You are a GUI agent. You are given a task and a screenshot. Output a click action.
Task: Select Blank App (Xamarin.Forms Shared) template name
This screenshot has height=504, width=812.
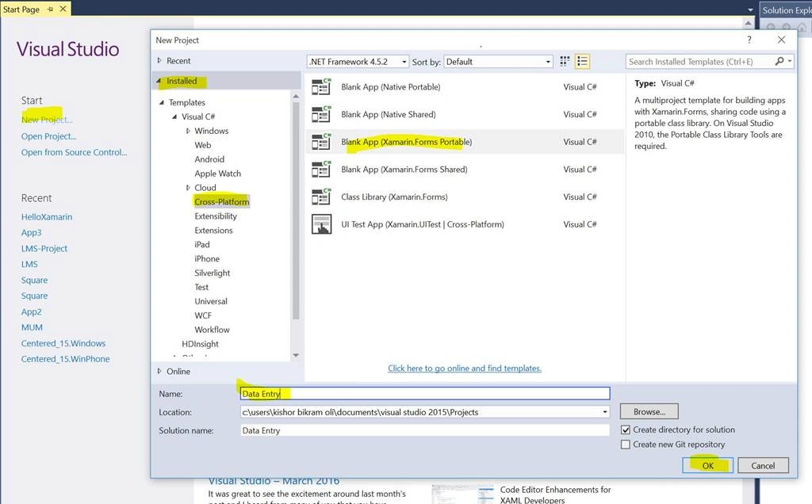(404, 170)
